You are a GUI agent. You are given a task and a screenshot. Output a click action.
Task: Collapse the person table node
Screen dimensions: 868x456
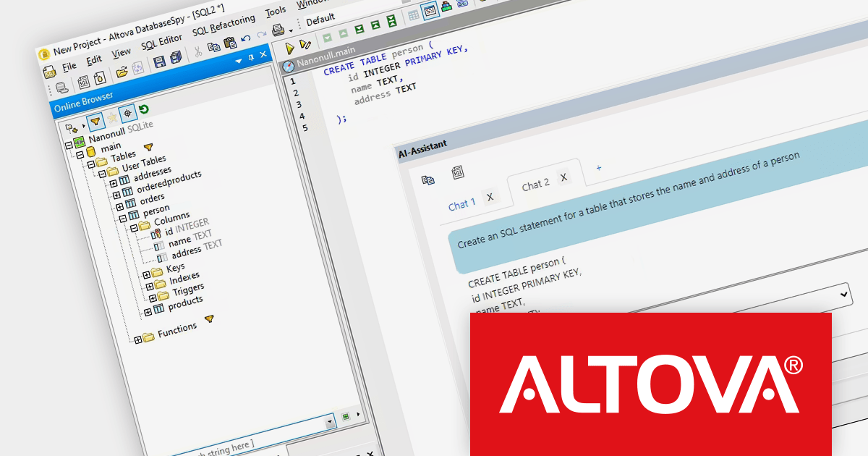(x=122, y=217)
